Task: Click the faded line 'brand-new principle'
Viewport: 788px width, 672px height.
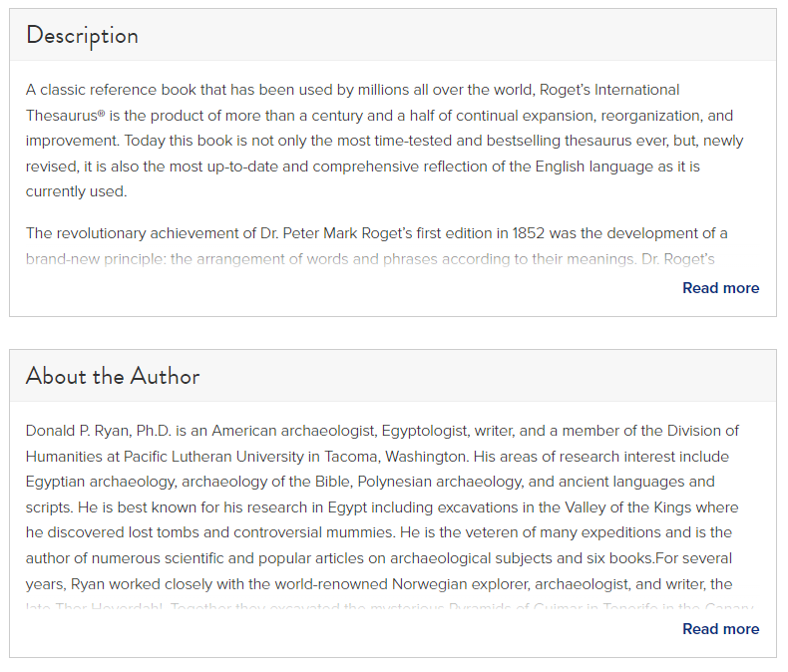Action: click(370, 259)
